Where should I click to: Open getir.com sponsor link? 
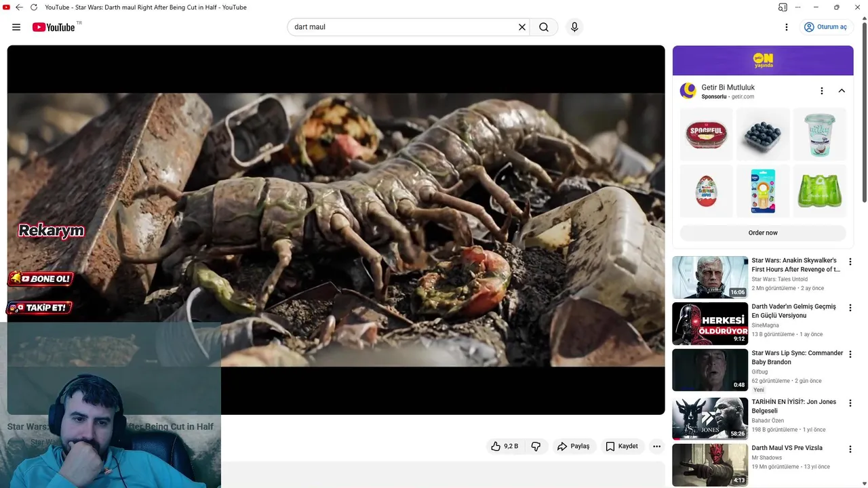[x=743, y=97]
